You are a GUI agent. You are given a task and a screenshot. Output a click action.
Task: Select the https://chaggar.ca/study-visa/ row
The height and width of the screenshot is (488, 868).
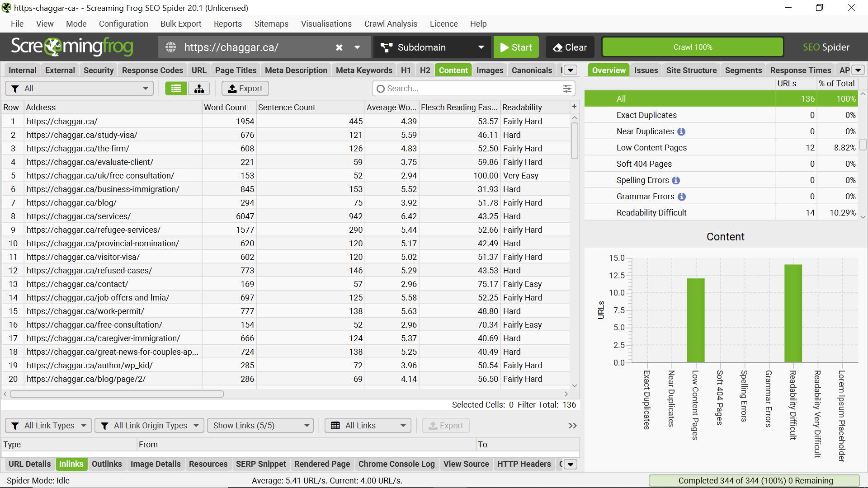click(x=286, y=135)
